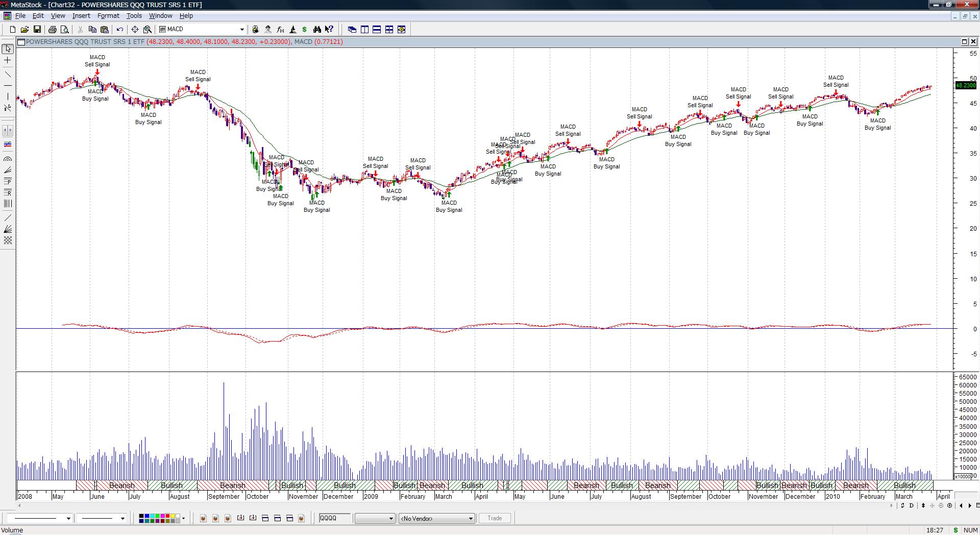Click the print icon in toolbar
Viewport: 980px width, 535px height.
tap(52, 30)
